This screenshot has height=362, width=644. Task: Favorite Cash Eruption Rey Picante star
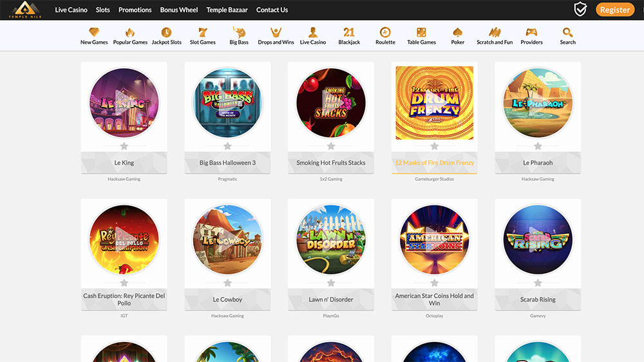[x=124, y=283]
